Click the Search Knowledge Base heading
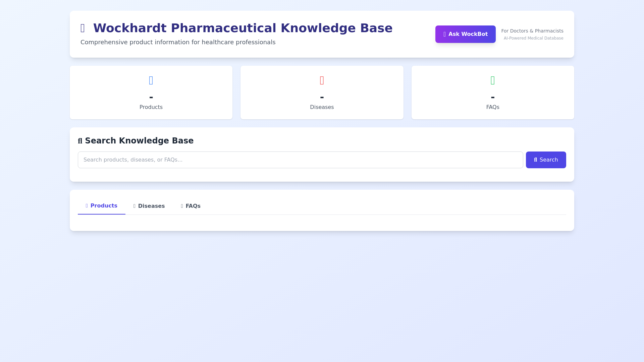Viewport: 644px width, 362px height. coord(139,141)
